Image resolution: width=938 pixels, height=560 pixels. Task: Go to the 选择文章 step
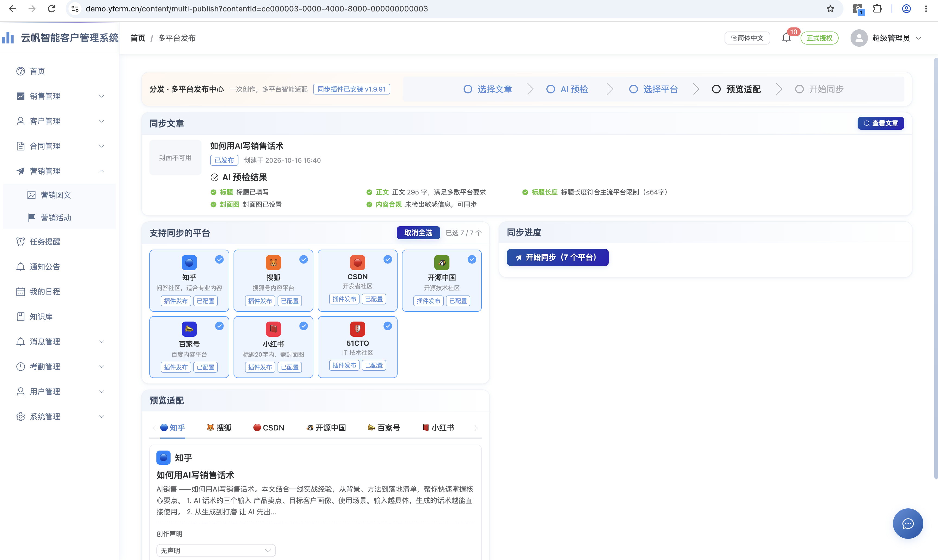[x=487, y=89]
